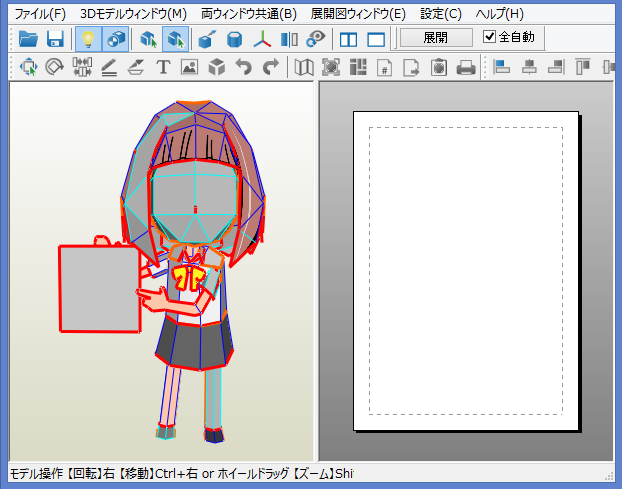Select the insert image tool

point(190,67)
